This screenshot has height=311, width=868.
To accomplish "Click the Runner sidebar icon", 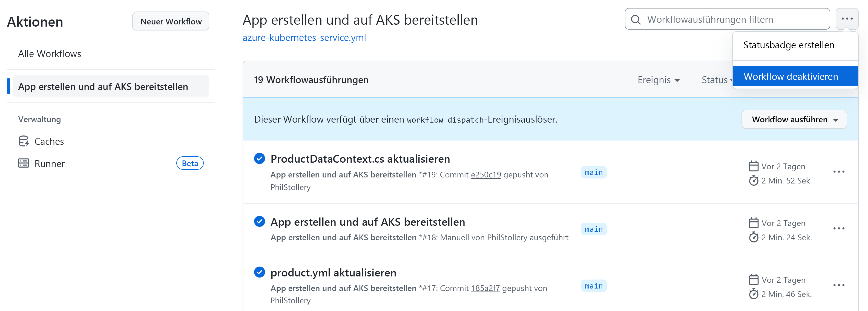I will [23, 163].
